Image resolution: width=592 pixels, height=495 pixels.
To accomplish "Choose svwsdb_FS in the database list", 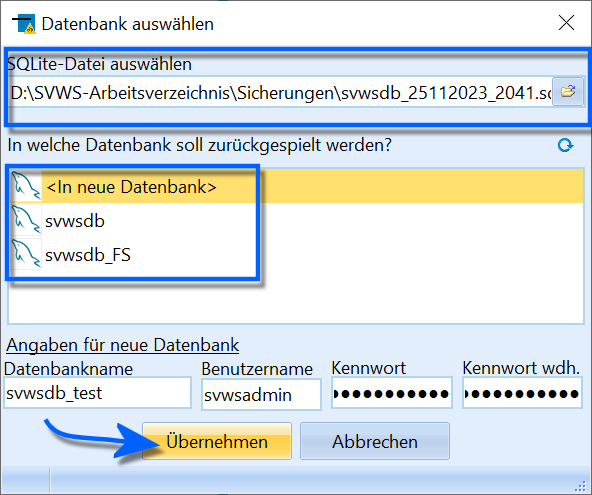I will tap(296, 254).
